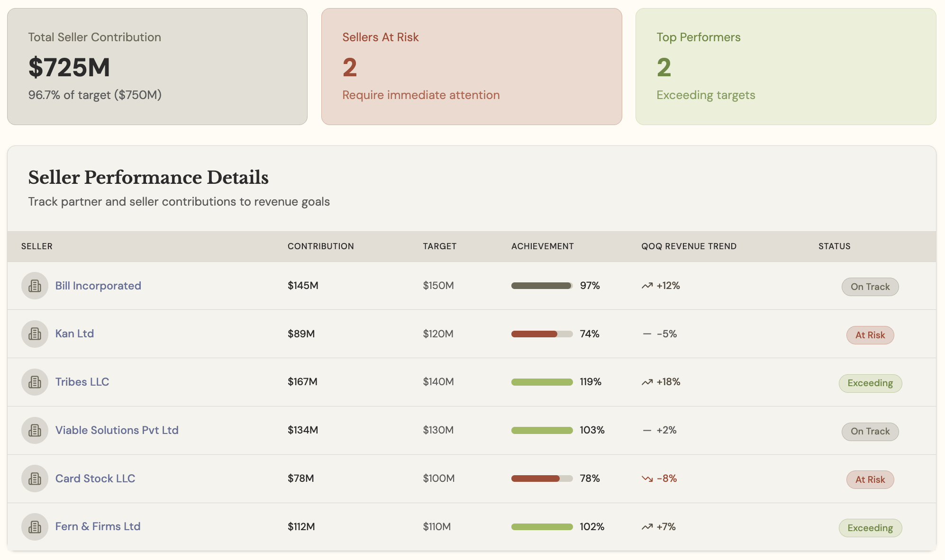945x560 pixels.
Task: Open the Bill Incorporated seller link
Action: 98,286
